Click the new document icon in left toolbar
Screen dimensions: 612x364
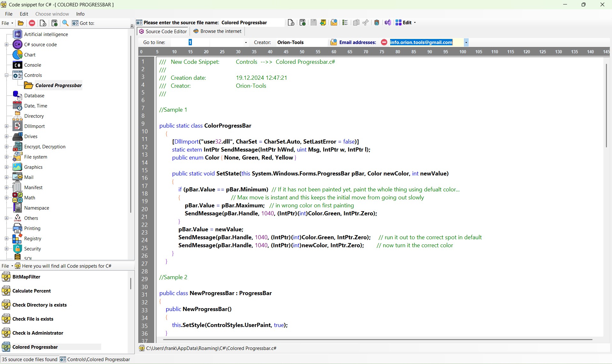click(x=43, y=23)
